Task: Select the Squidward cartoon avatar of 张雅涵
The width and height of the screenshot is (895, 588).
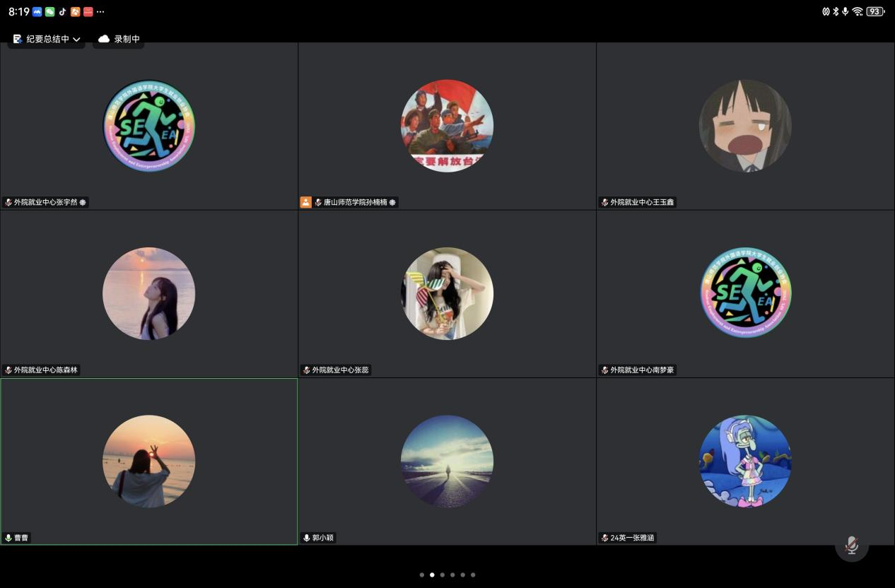Action: pos(745,461)
